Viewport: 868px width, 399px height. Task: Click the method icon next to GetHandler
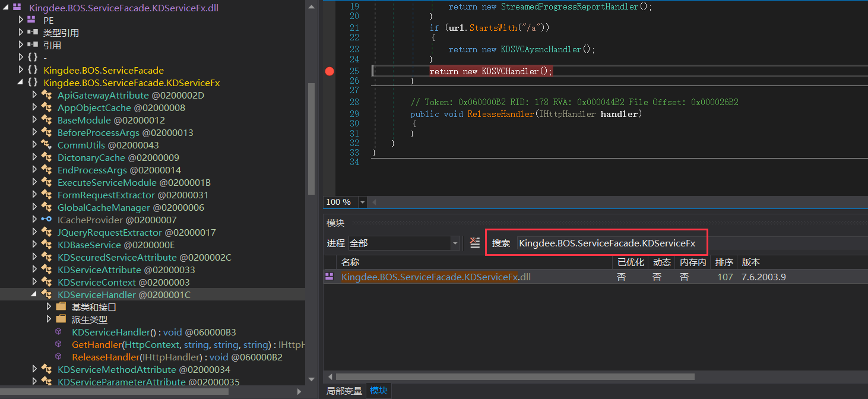59,344
